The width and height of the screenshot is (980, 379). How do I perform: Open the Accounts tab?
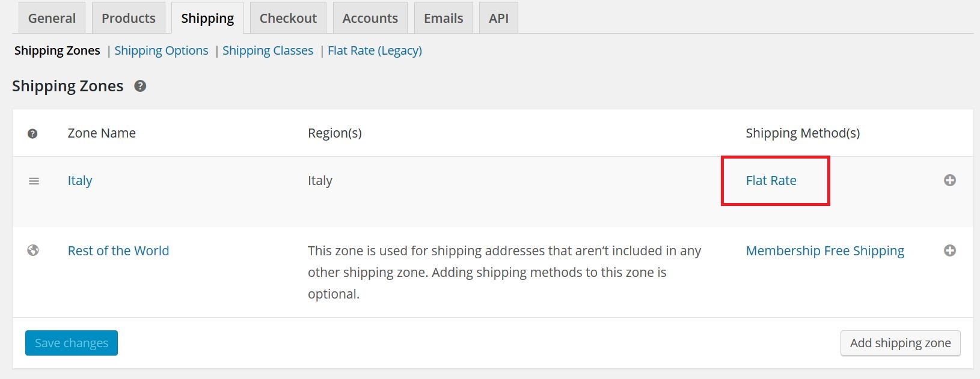pos(370,18)
